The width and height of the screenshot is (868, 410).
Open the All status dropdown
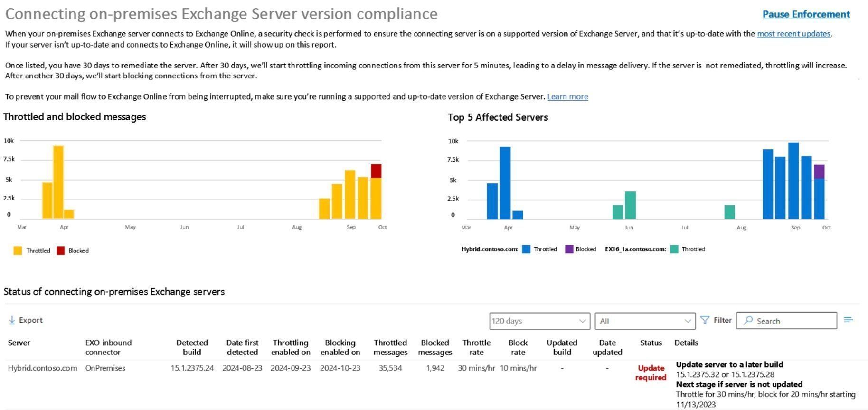[645, 321]
